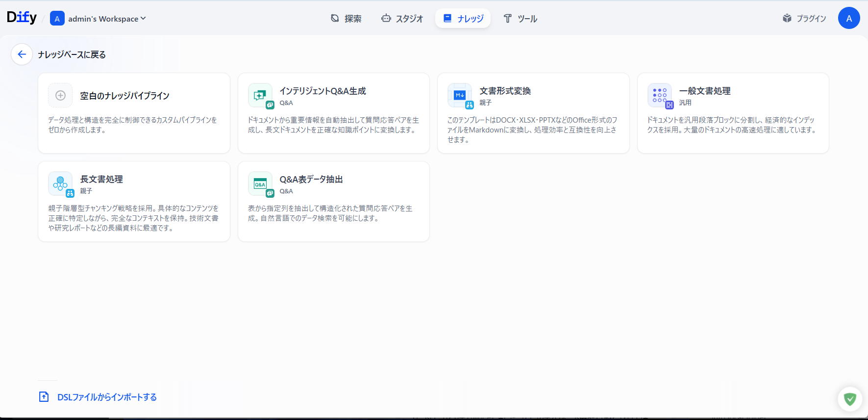Select the 空白のナレッジパイプライン card
The height and width of the screenshot is (420, 868).
(x=134, y=113)
